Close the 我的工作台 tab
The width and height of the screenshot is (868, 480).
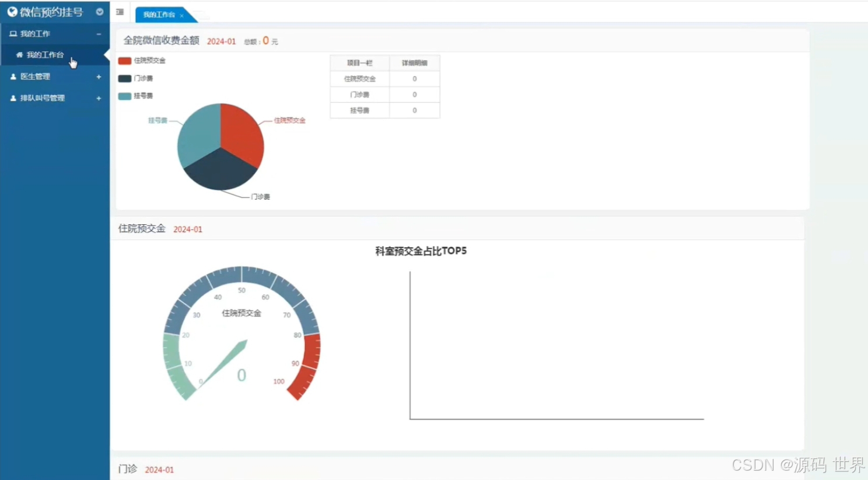(181, 15)
